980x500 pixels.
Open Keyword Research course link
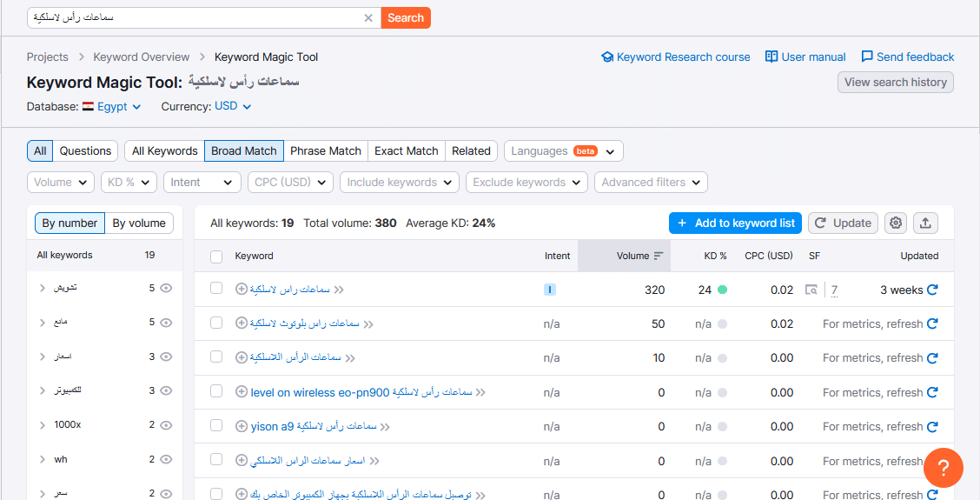click(x=676, y=57)
